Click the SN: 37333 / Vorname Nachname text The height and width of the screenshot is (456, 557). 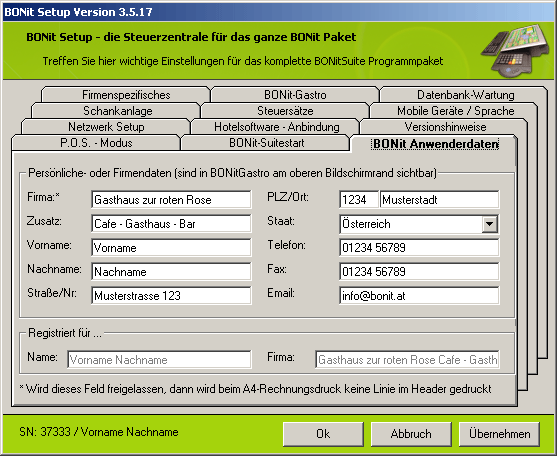pos(99,432)
